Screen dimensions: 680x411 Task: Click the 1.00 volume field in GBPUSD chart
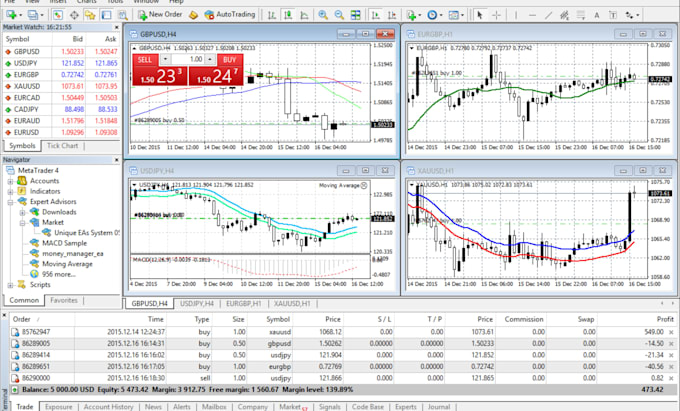pyautogui.click(x=188, y=59)
